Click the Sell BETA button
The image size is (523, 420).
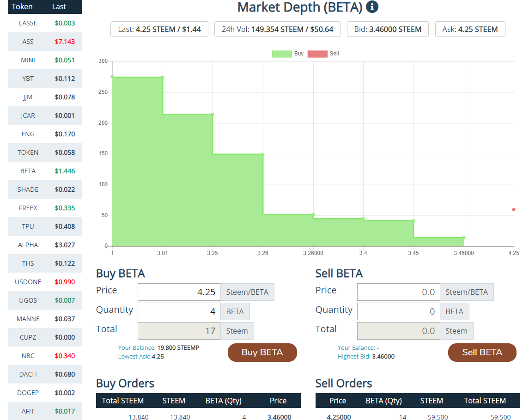tap(482, 352)
